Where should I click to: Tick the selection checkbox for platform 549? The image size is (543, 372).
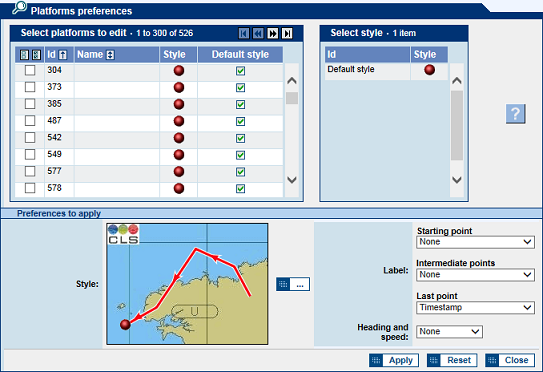point(30,154)
